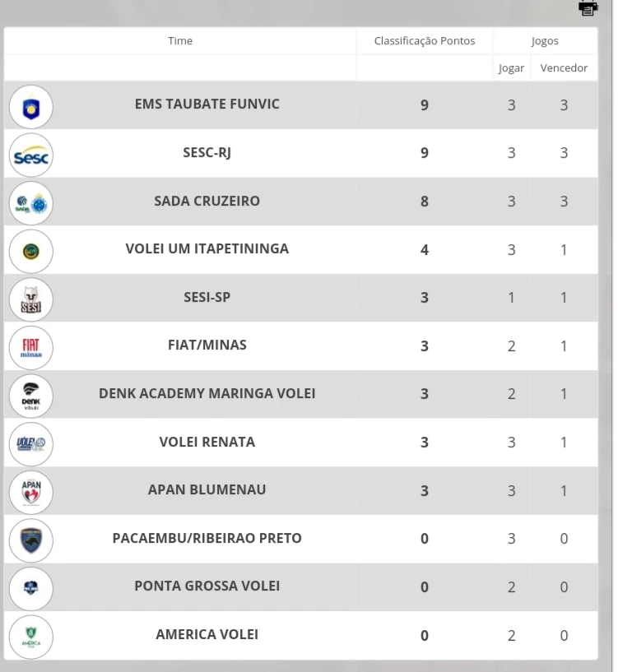Select the Vencedor column header
Image resolution: width=618 pixels, height=672 pixels.
564,67
